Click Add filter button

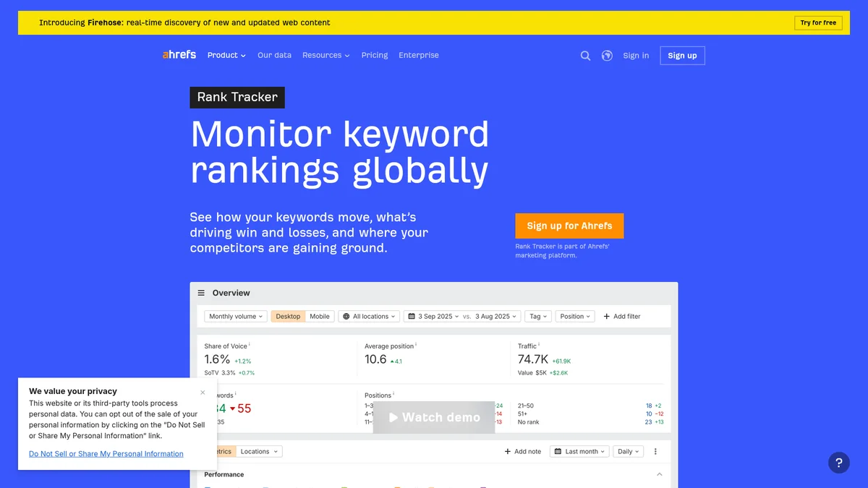click(x=622, y=316)
